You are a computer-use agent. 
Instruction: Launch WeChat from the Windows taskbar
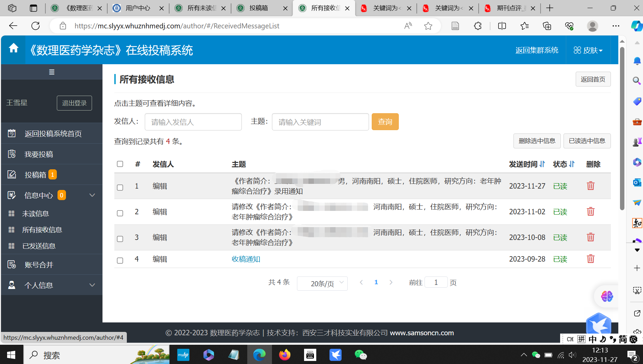(x=361, y=355)
